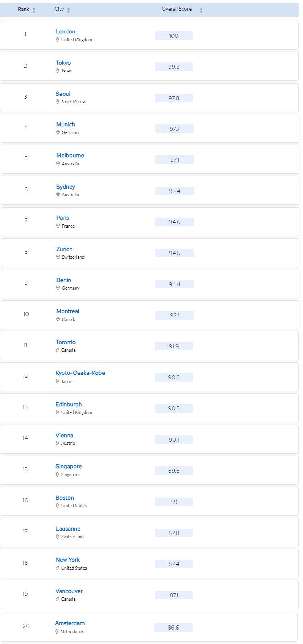Viewport: 303px width, 644px height.
Task: Open the Melbourne city link
Action: pyautogui.click(x=70, y=155)
